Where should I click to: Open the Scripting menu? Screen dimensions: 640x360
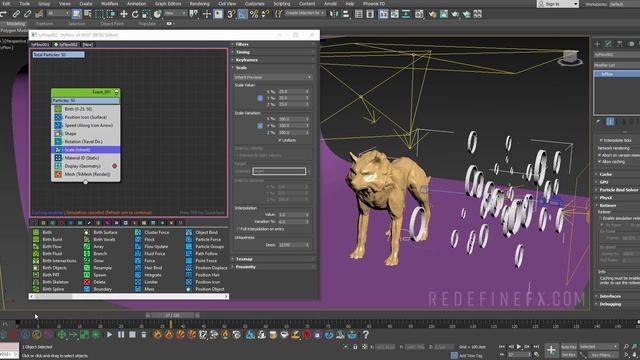(282, 4)
